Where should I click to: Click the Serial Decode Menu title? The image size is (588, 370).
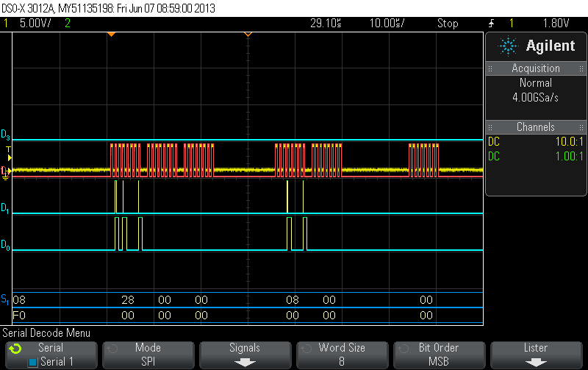46,332
